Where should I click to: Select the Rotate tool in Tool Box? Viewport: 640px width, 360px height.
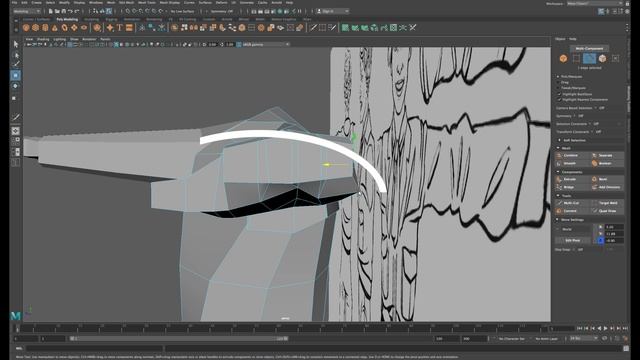point(16,86)
